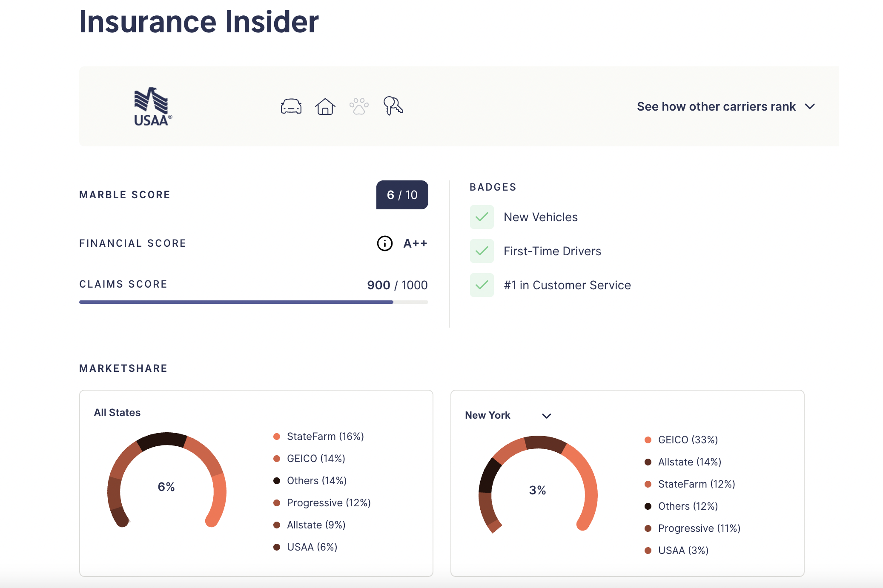Image resolution: width=883 pixels, height=588 pixels.
Task: Toggle the New Vehicles badge checkmark
Action: click(x=482, y=217)
